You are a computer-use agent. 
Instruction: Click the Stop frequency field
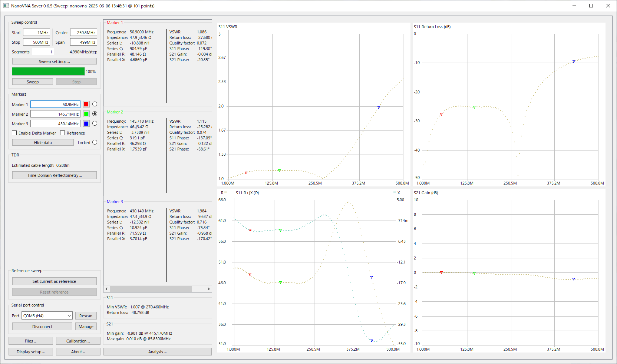(x=37, y=42)
